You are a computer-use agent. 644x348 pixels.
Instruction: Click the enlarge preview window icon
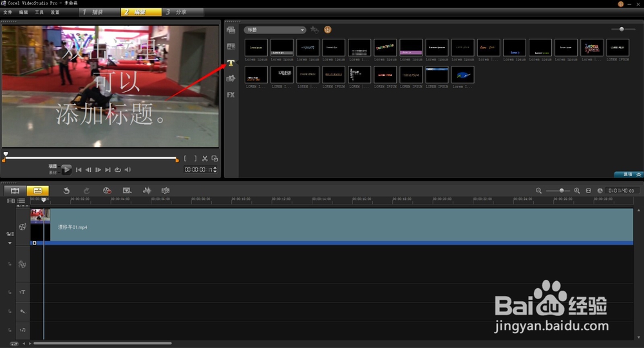(x=214, y=158)
